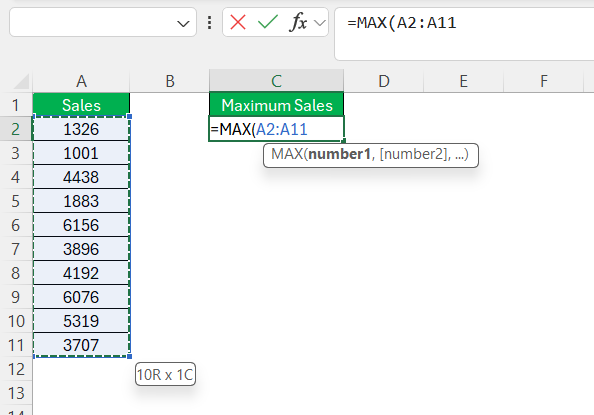
Task: Confirm formula with the green checkmark
Action: 268,22
